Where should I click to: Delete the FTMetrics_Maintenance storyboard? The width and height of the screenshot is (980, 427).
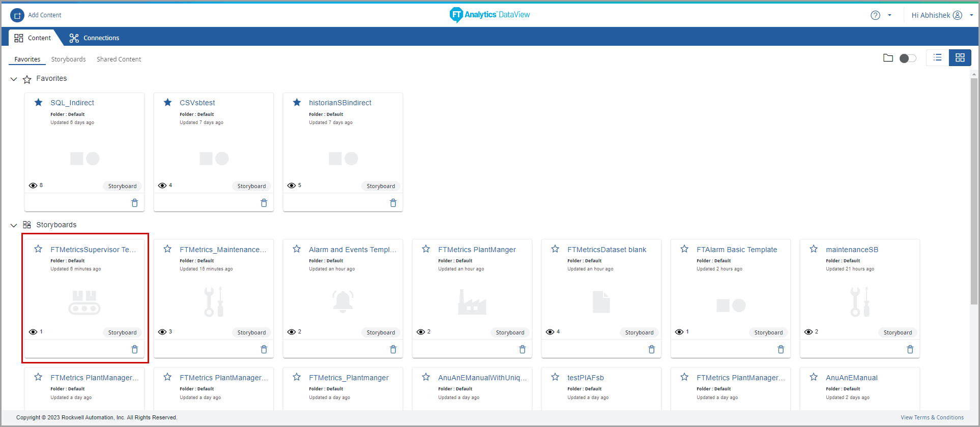click(x=264, y=349)
